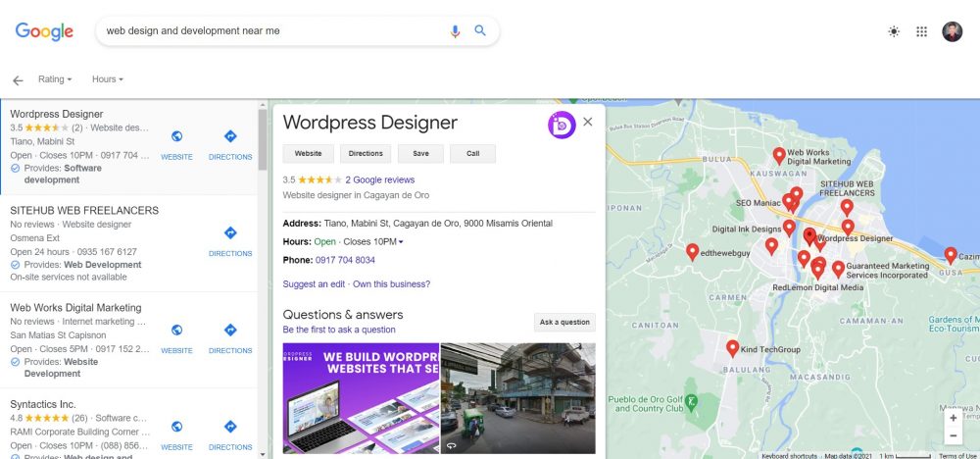Click the Keyboard shortcuts map link
Screen dimensions: 980x459
(x=789, y=456)
